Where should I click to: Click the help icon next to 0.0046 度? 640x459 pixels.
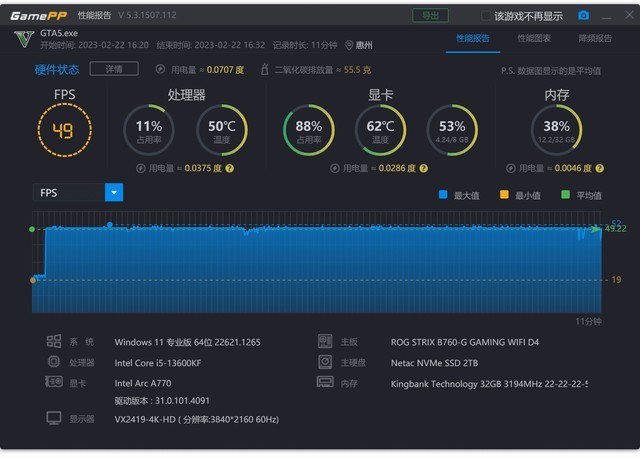[x=600, y=168]
